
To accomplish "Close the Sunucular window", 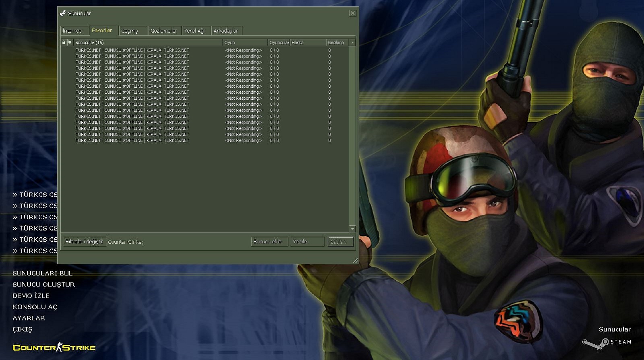I will tap(352, 13).
